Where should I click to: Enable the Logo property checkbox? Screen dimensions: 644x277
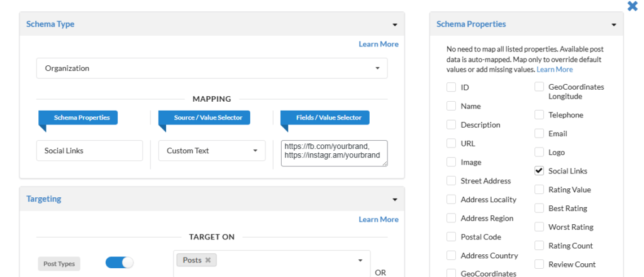tap(539, 152)
